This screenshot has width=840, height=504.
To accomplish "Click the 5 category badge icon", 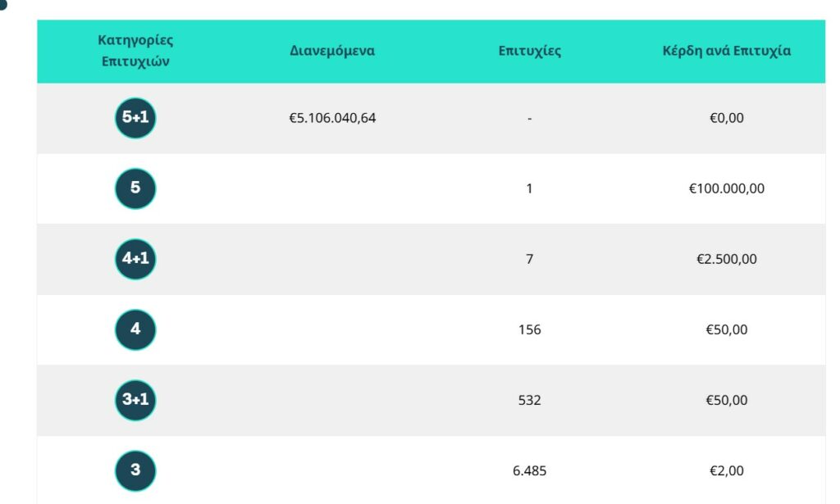I will coord(135,188).
